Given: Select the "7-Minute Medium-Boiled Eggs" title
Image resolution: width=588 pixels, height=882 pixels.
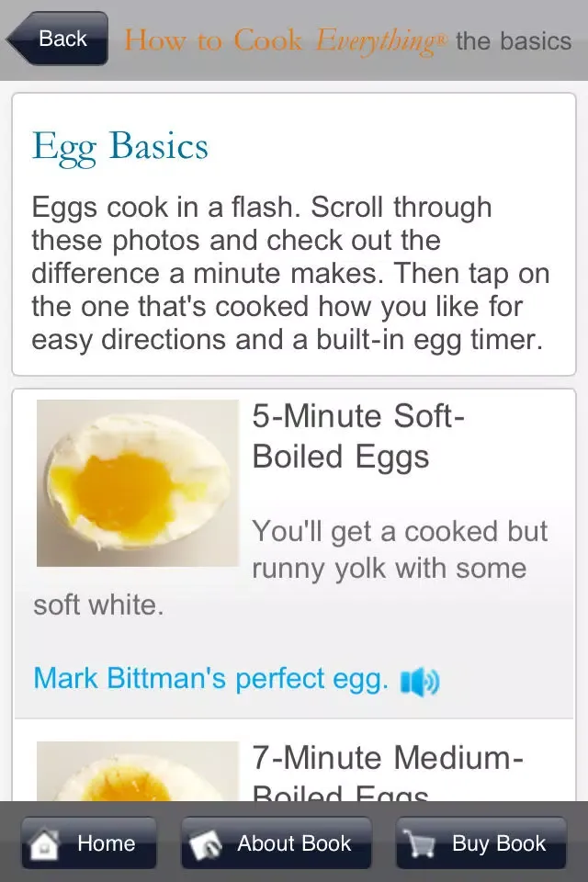Looking at the screenshot, I should coord(387,774).
